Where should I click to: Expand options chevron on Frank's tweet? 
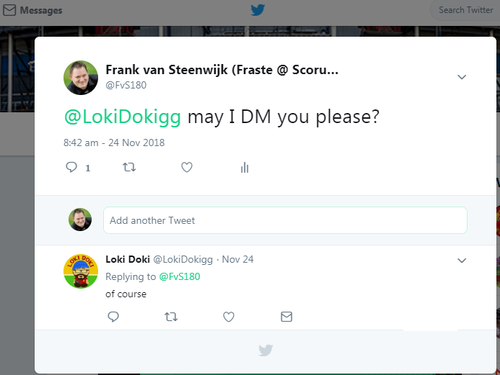click(462, 77)
